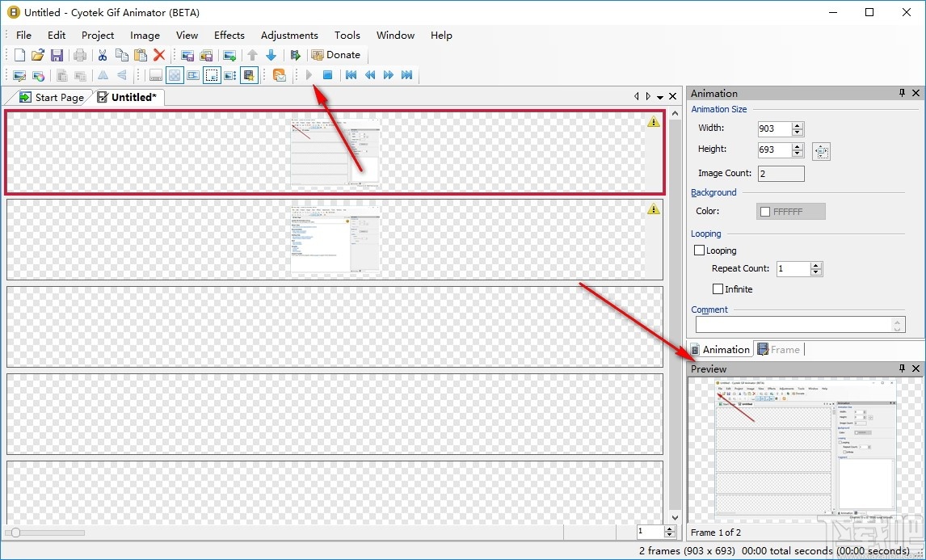Stop the animation playback
Image resolution: width=926 pixels, height=560 pixels.
(x=327, y=75)
